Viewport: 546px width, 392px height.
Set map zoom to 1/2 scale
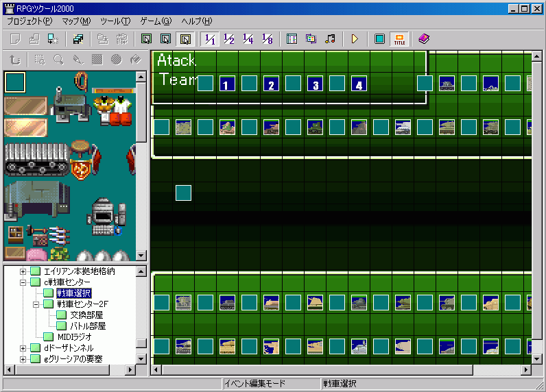point(229,38)
